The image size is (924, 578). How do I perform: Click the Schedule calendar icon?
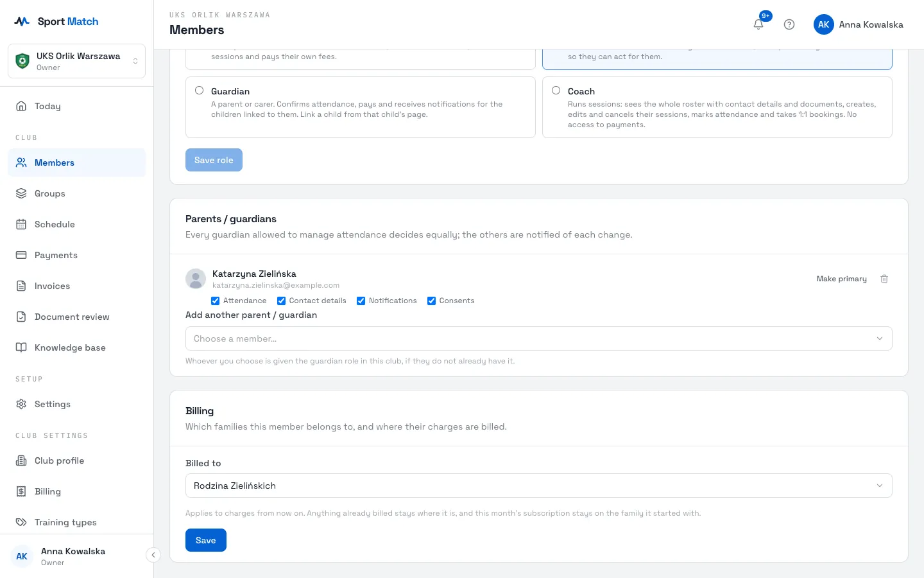point(21,224)
